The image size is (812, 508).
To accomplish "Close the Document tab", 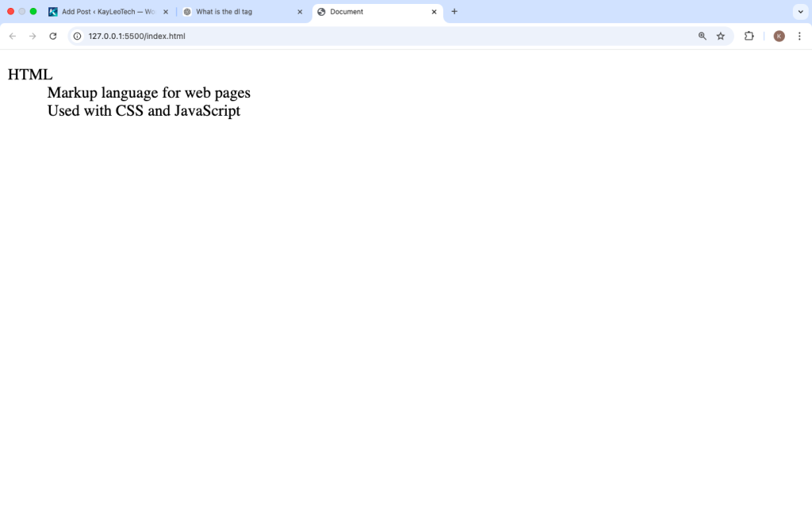I will point(434,12).
